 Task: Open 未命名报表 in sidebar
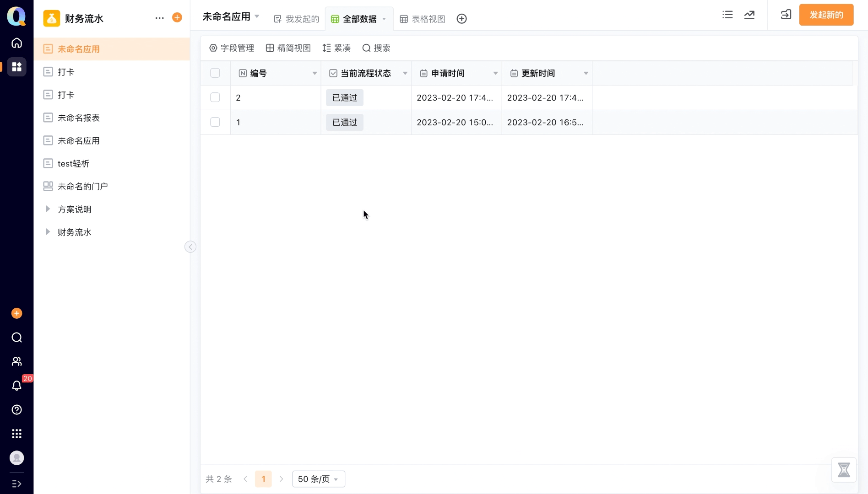(x=112, y=118)
